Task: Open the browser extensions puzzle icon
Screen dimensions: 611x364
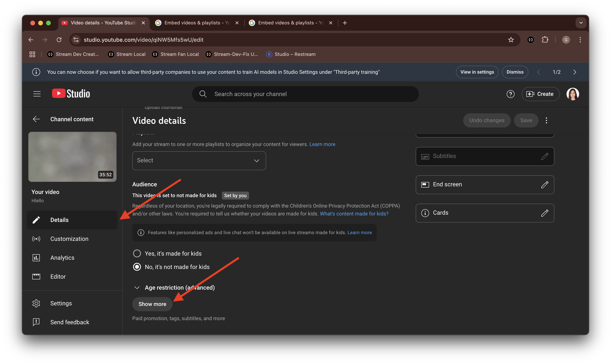Action: pyautogui.click(x=545, y=40)
